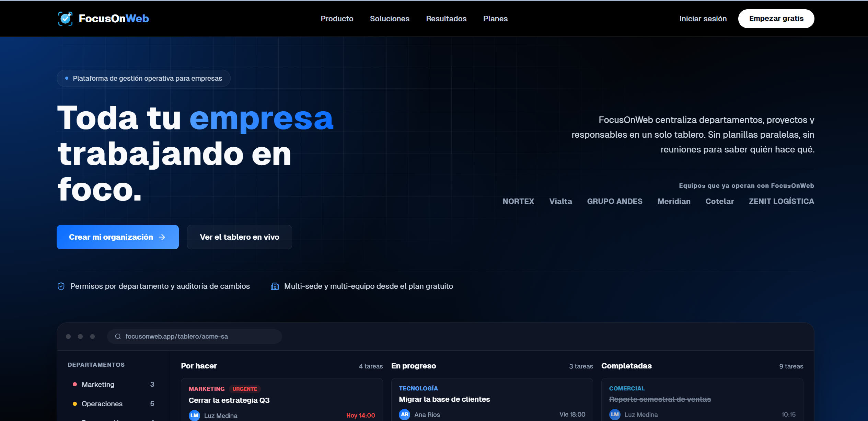868x421 pixels.
Task: Click the Cotelar company name
Action: [719, 201]
